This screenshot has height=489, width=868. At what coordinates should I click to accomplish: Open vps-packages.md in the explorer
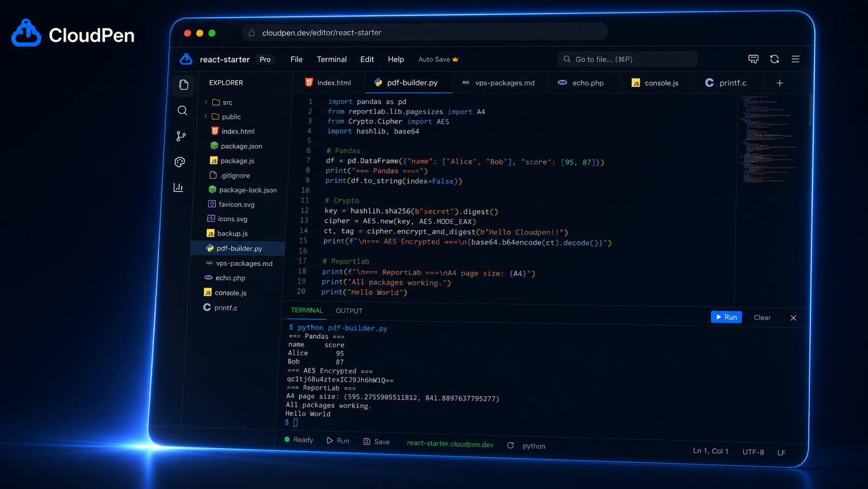(238, 263)
